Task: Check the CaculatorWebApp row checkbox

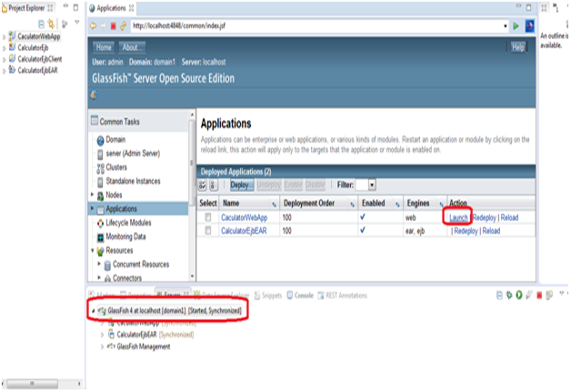Action: tap(208, 217)
